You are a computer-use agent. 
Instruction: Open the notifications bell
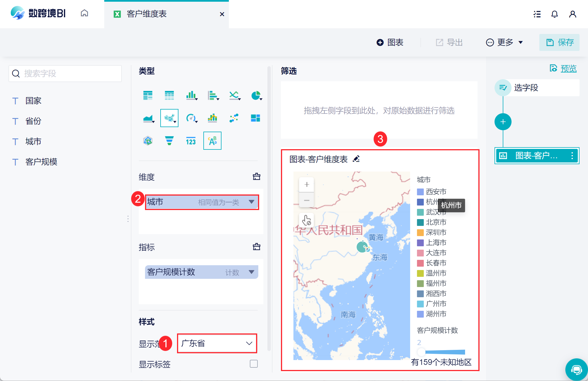click(x=554, y=14)
